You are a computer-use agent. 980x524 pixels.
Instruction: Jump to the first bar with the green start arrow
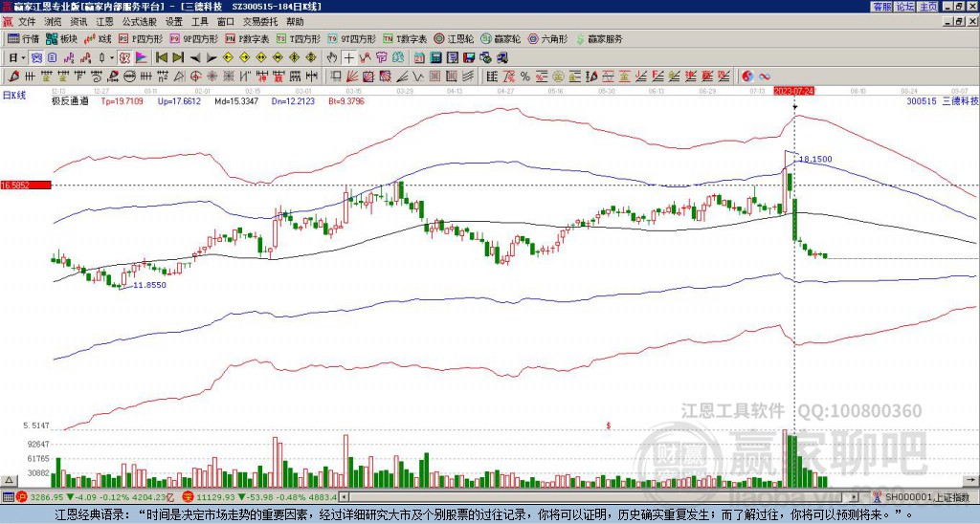161,58
